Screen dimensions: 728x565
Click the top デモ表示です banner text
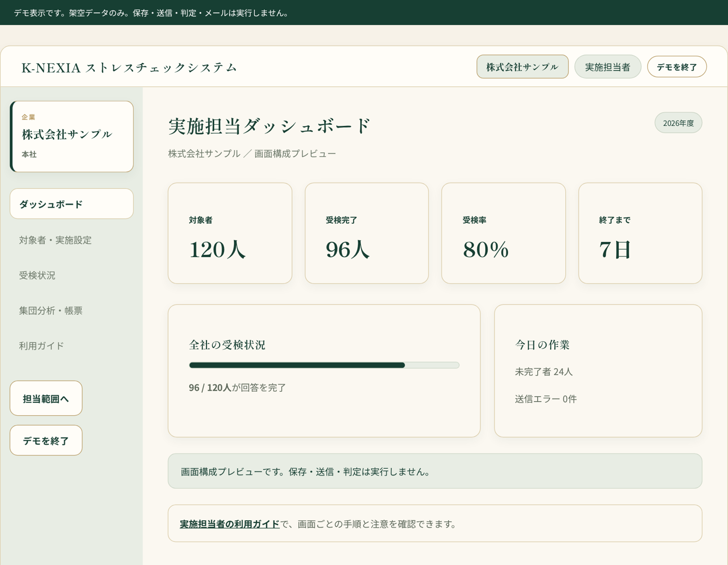151,13
